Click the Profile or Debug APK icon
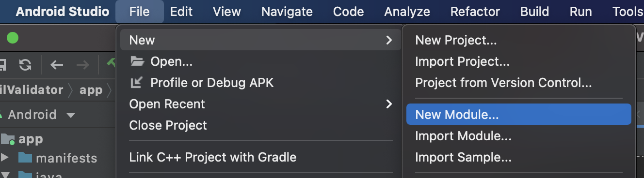The image size is (644, 178). pyautogui.click(x=136, y=83)
